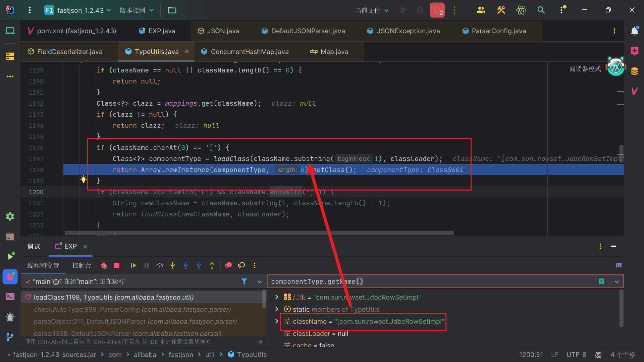Close the EXP debug session tab
Image resolution: width=644 pixels, height=362 pixels.
click(85, 247)
